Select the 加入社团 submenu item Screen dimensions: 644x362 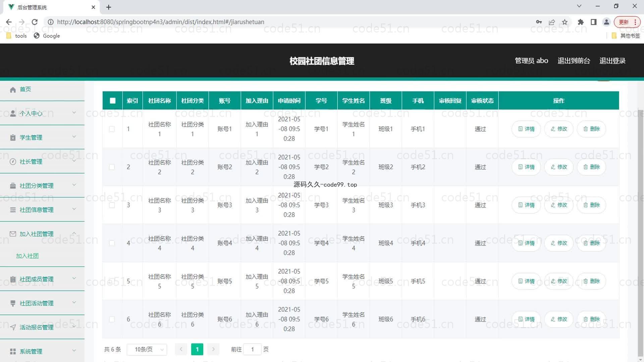(27, 256)
